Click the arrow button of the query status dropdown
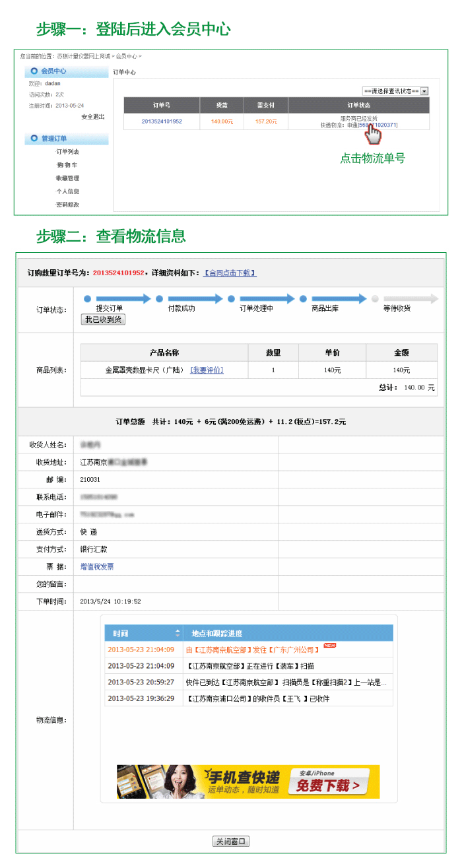Screen dimensions: 462x868 (x=424, y=91)
